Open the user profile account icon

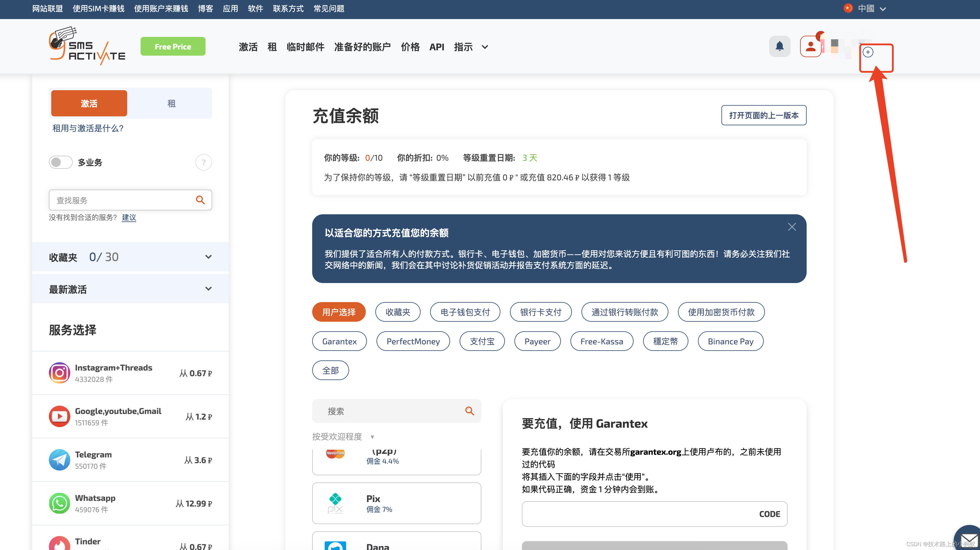tap(811, 46)
